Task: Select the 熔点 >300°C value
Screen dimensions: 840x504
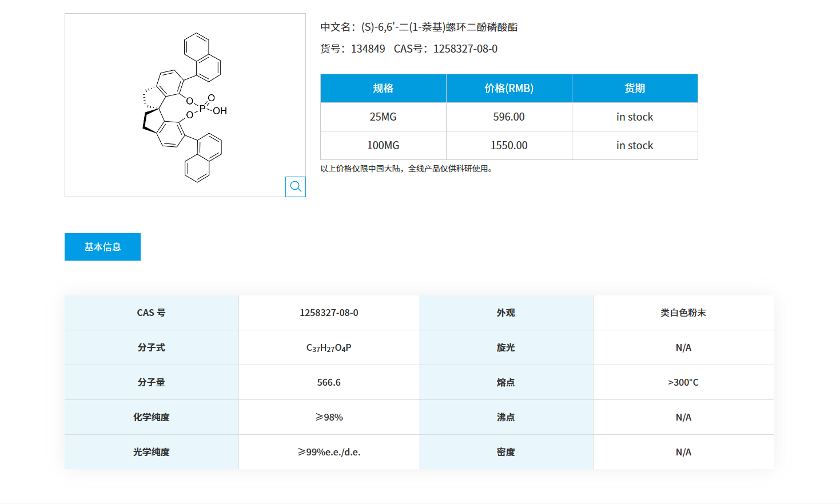Action: (683, 382)
